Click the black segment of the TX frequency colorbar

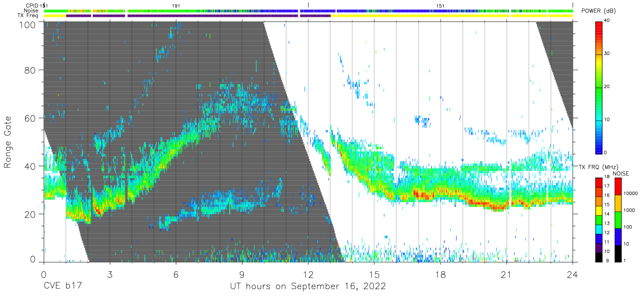(598, 256)
